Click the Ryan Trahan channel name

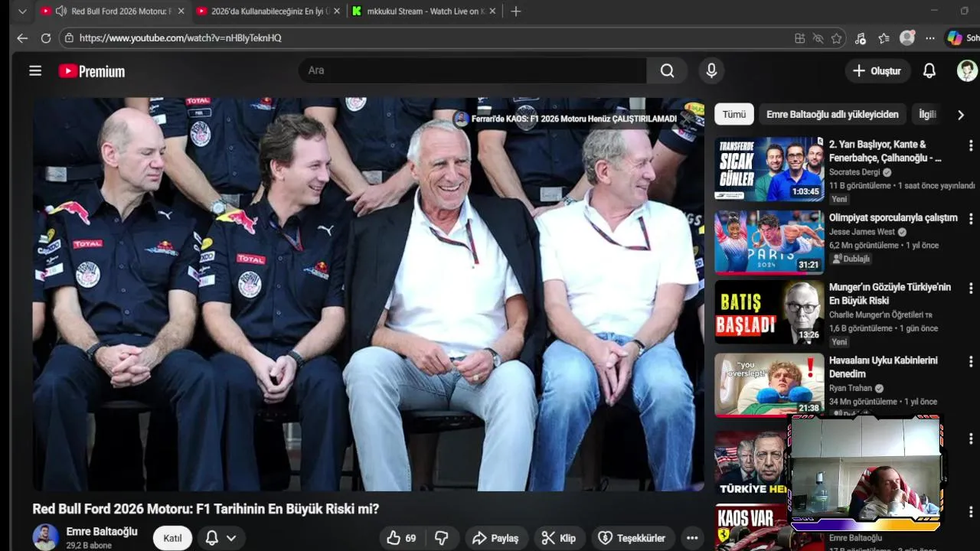pyautogui.click(x=851, y=388)
